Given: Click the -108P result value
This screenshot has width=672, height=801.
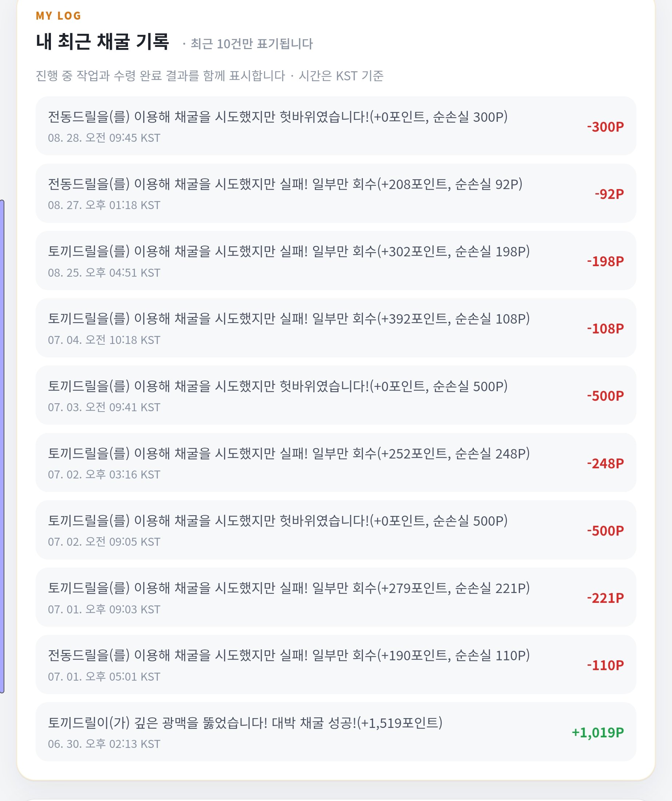Looking at the screenshot, I should pyautogui.click(x=605, y=328).
